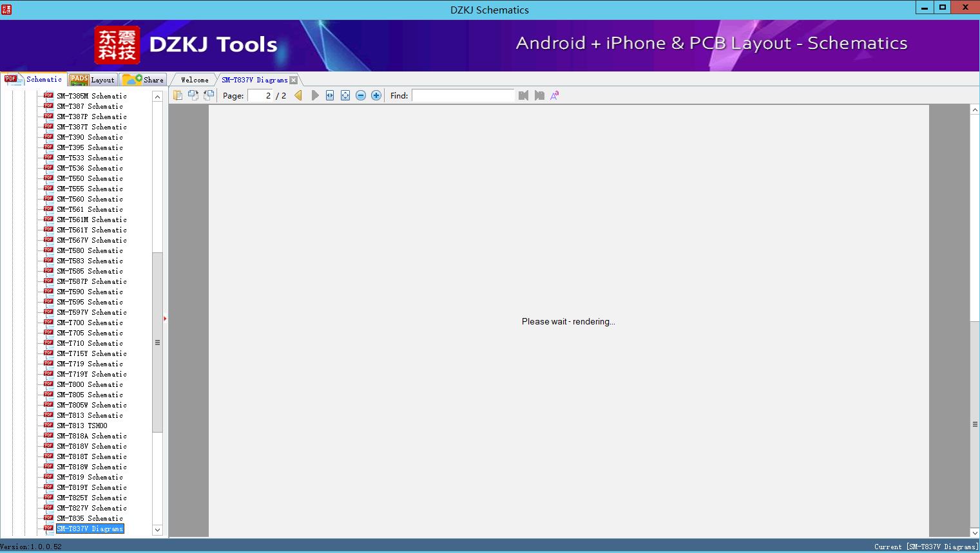
Task: Switch to the Welcome tab
Action: pos(195,80)
